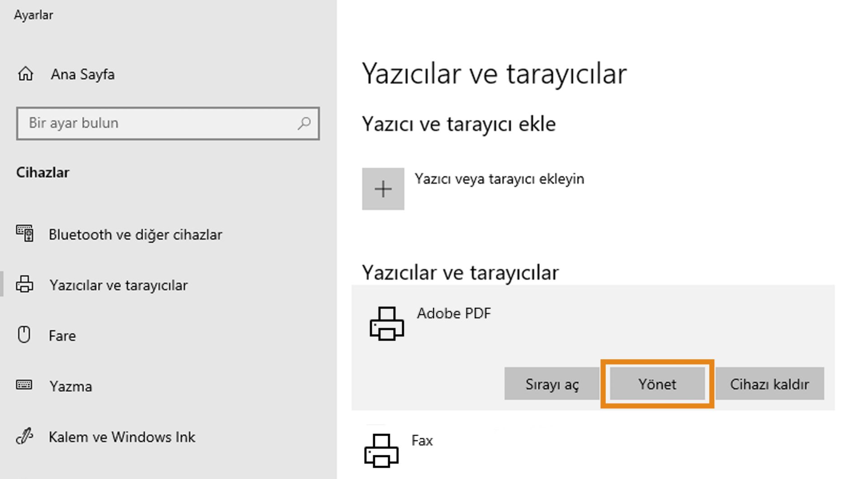Open the Yazıcı veya tarayıcı ekleyin option
This screenshot has height=479, width=868.
[499, 178]
